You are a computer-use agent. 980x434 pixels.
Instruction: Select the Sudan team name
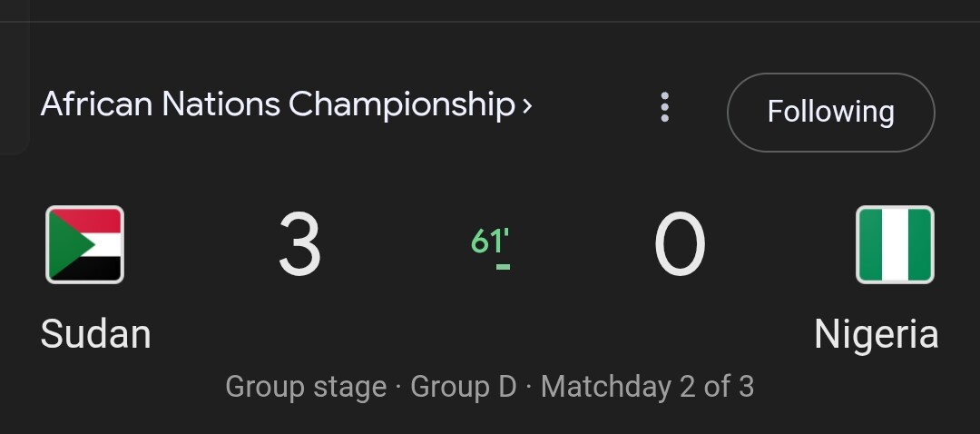(95, 334)
